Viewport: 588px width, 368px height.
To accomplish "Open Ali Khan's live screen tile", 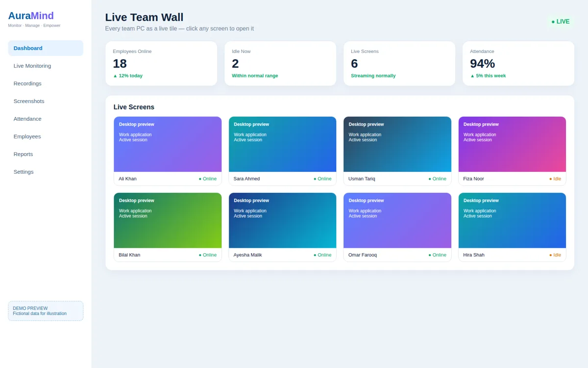I will tap(168, 151).
